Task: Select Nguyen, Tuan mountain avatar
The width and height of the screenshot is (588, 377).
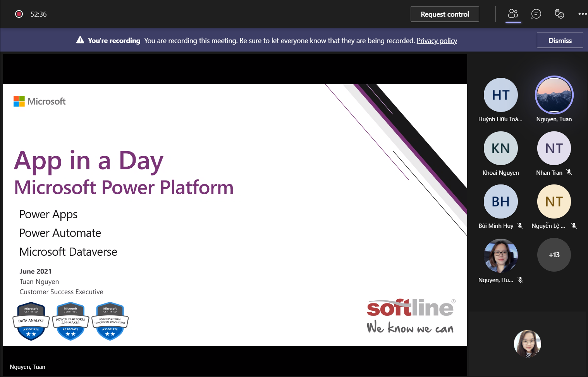Action: [554, 95]
